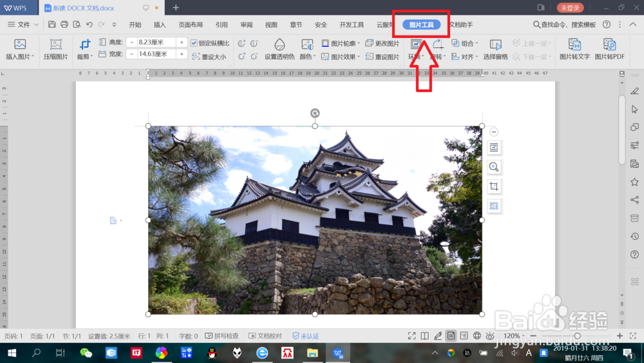Viewport: 644px width, 363px height.
Task: Click the zoom preview icon beside picture
Action: pos(494,167)
